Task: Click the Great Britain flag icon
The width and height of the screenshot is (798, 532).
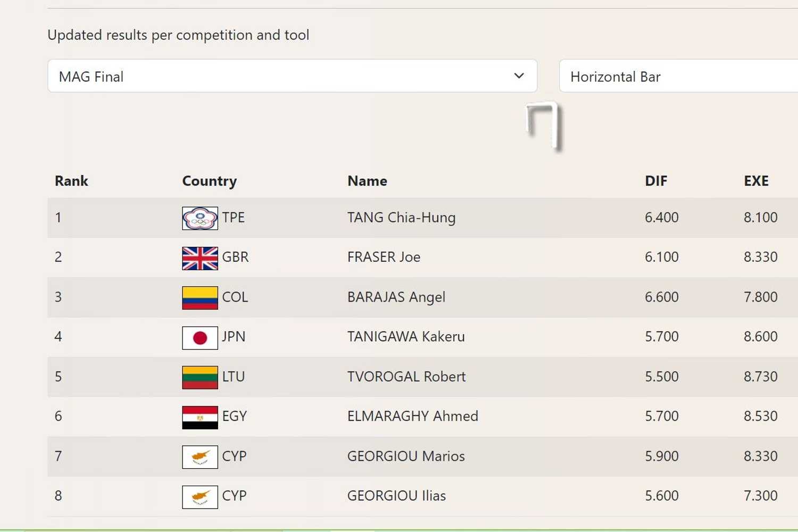Action: pos(199,258)
